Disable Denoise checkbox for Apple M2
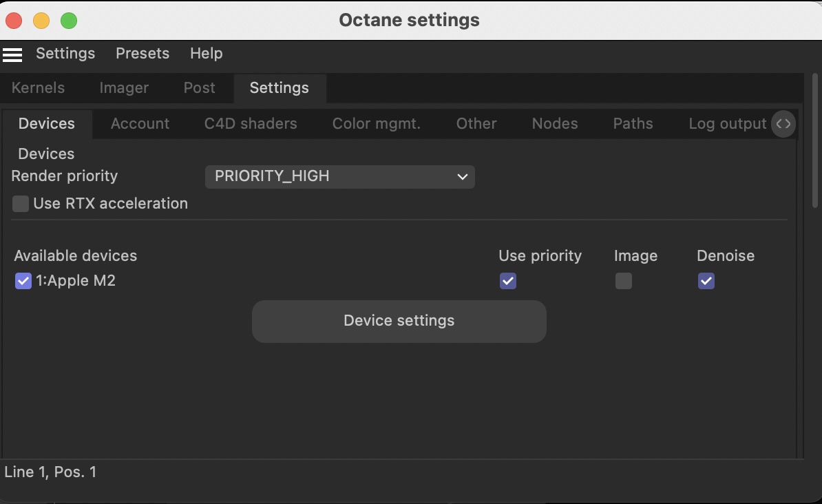 [706, 281]
